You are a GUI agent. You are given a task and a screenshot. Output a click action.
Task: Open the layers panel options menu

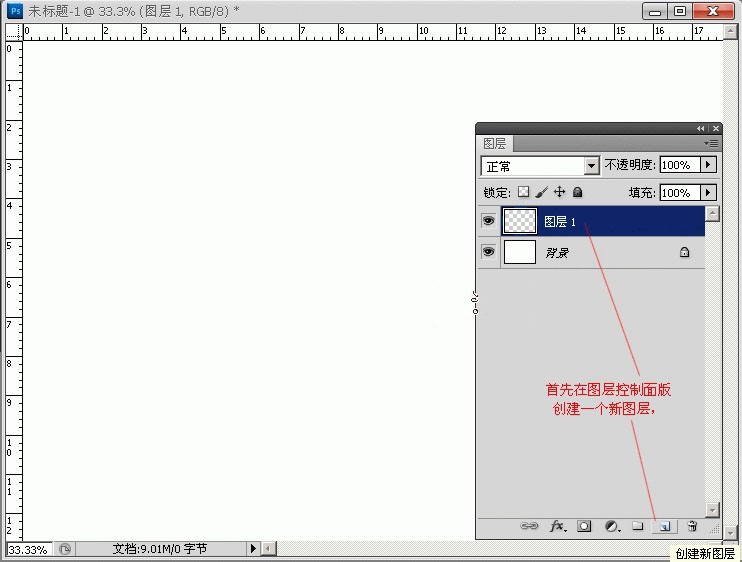[x=711, y=143]
